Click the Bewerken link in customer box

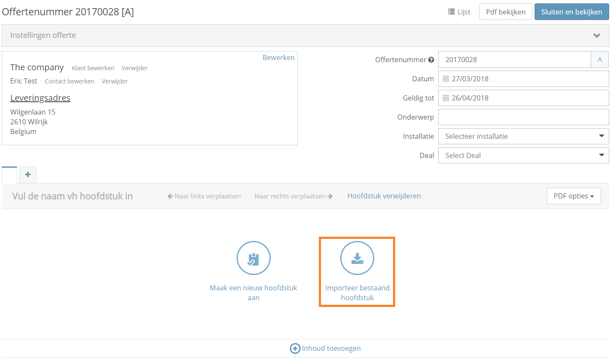pyautogui.click(x=278, y=57)
